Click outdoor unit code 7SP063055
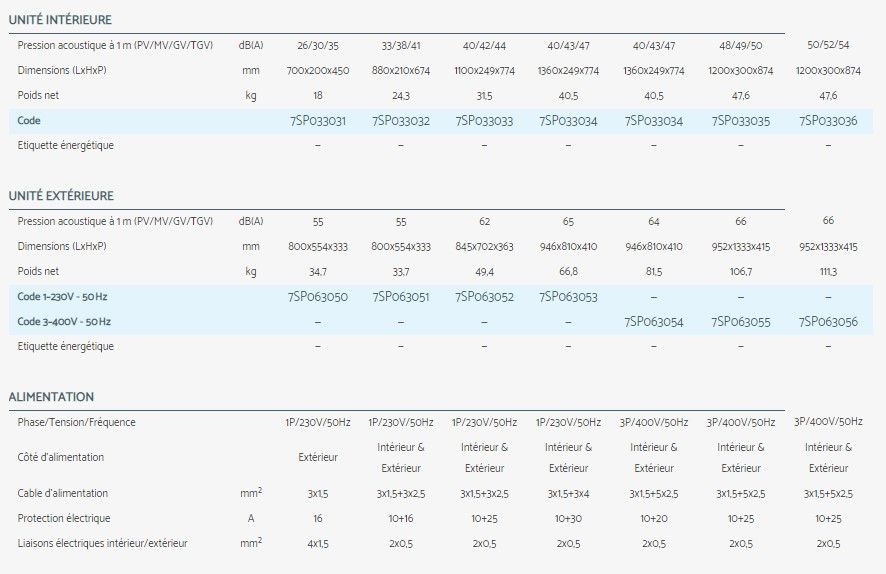 coord(741,322)
